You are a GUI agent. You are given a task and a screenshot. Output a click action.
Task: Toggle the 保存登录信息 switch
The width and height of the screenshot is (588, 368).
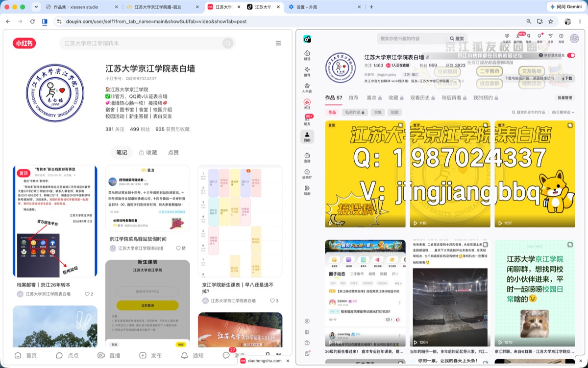571,55
